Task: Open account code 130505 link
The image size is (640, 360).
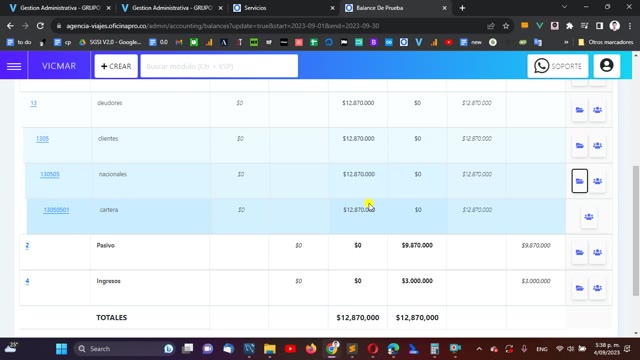Action: click(50, 174)
